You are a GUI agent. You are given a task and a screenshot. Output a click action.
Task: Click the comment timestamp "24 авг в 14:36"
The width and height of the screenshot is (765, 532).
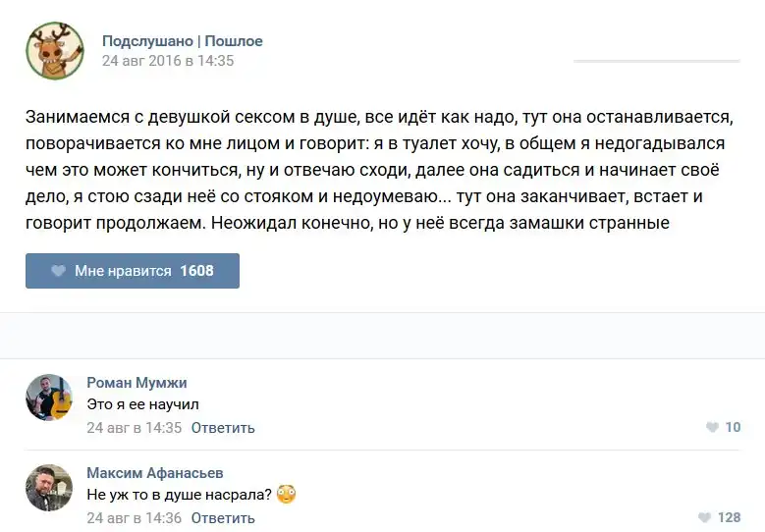click(x=134, y=518)
